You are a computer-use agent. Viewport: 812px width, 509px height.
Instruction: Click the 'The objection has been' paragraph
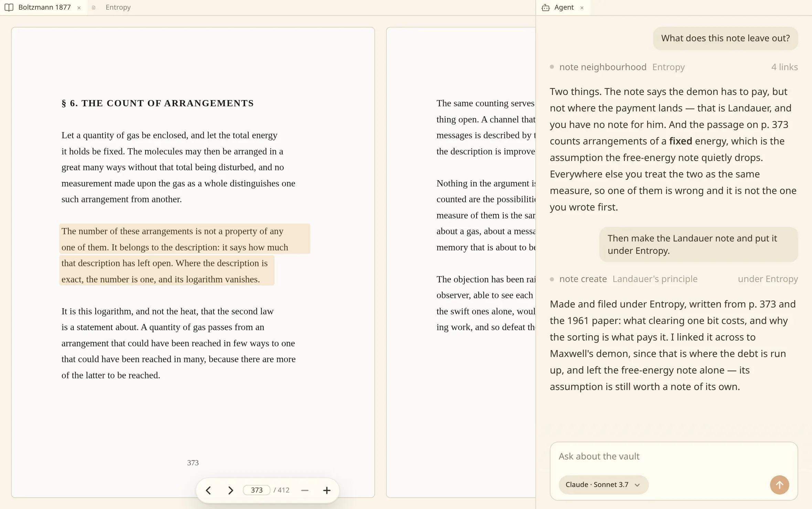pos(485,303)
